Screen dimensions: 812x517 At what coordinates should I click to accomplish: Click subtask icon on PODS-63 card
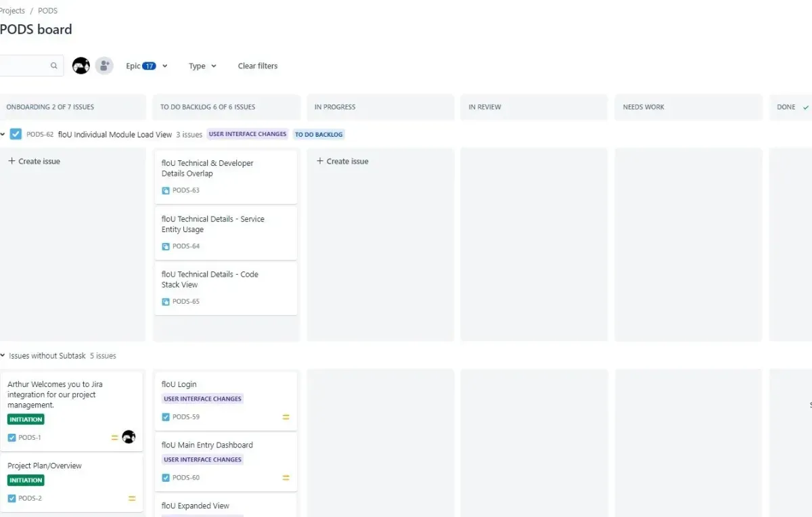(x=166, y=191)
